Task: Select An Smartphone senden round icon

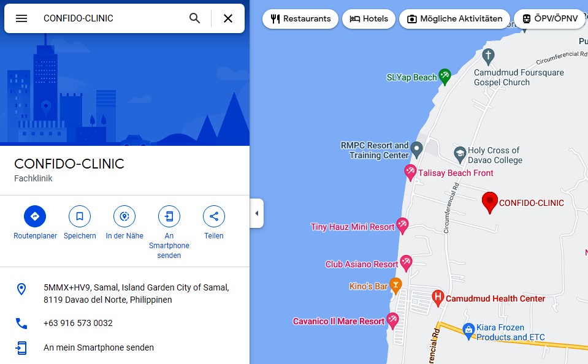Action: [x=169, y=216]
